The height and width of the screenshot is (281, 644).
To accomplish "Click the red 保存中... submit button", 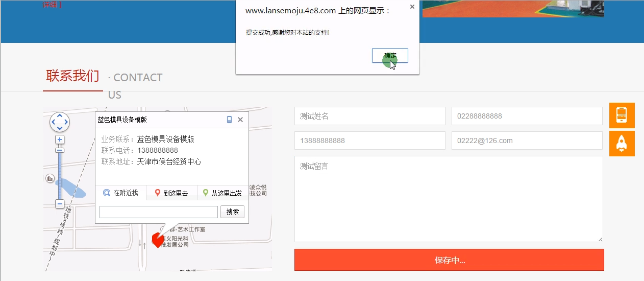I will 449,260.
